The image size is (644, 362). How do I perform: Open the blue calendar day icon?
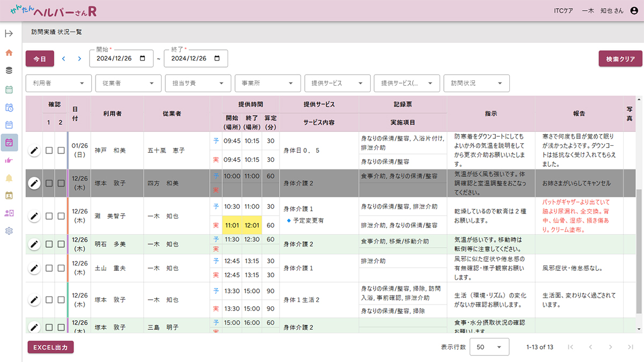point(9,125)
